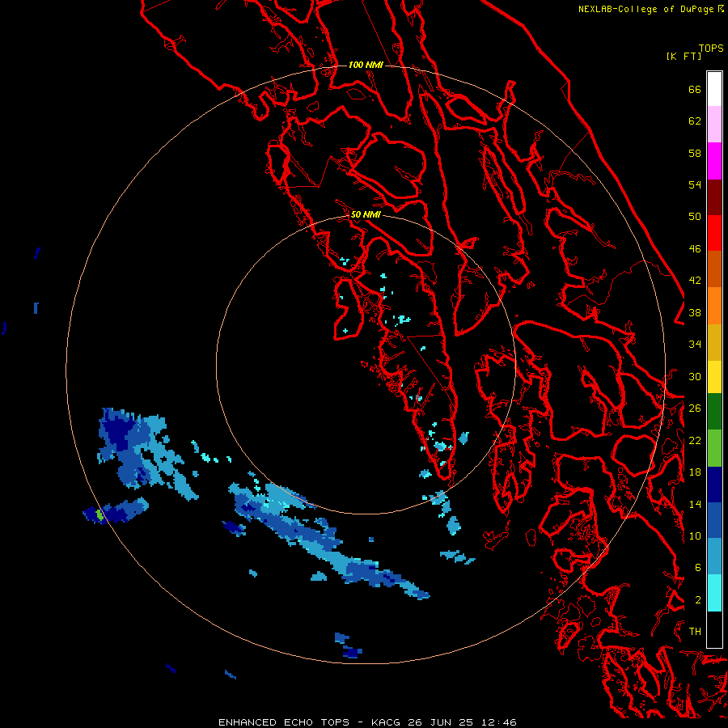Image resolution: width=728 pixels, height=728 pixels.
Task: Click the dark red 54 kft legend swatch
Action: (x=714, y=197)
